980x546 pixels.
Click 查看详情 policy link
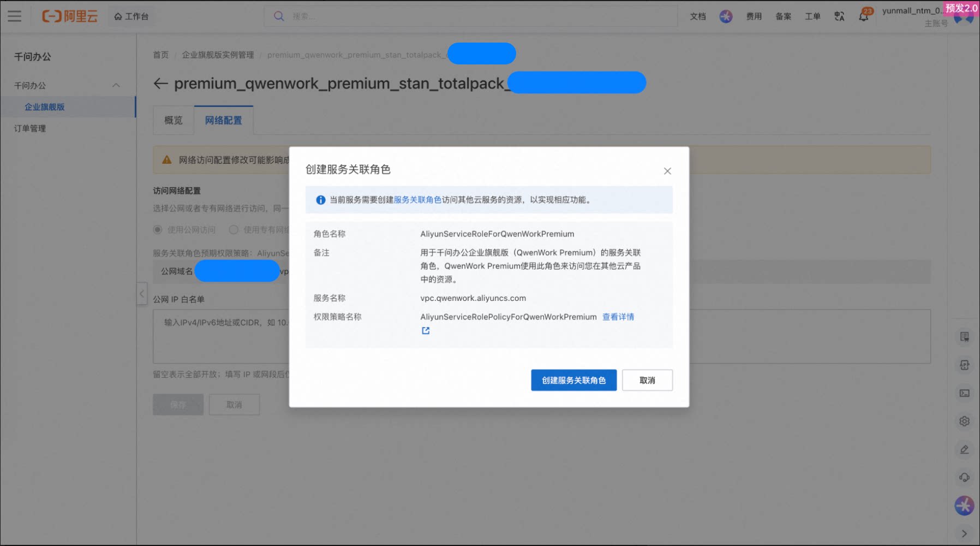[618, 317]
